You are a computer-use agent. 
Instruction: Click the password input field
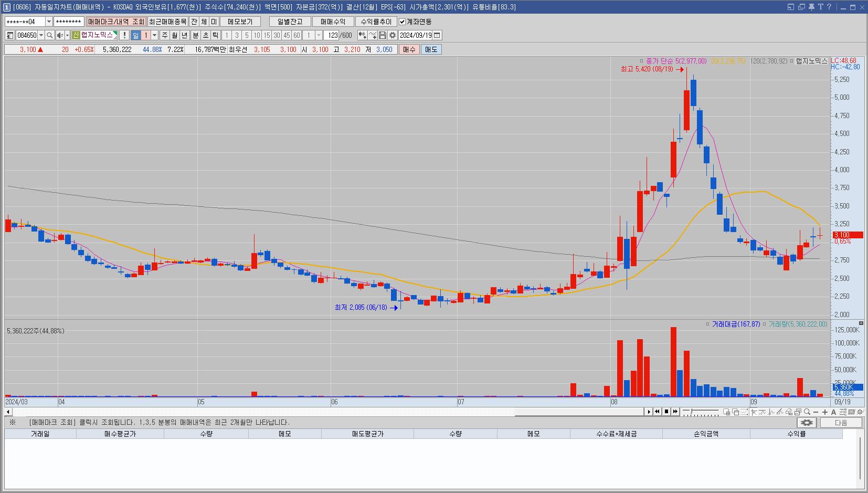pos(69,22)
